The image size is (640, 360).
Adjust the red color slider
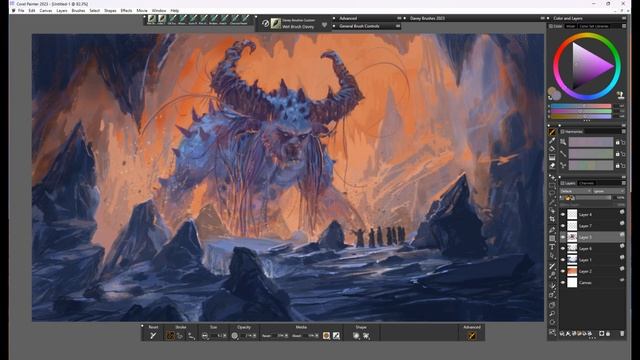point(581,106)
